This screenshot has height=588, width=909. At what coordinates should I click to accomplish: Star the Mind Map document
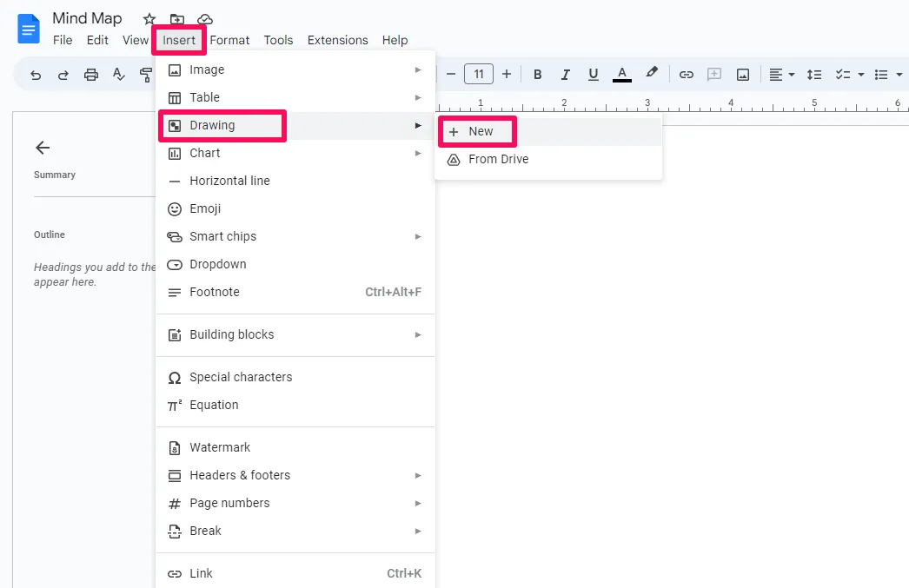coord(149,18)
